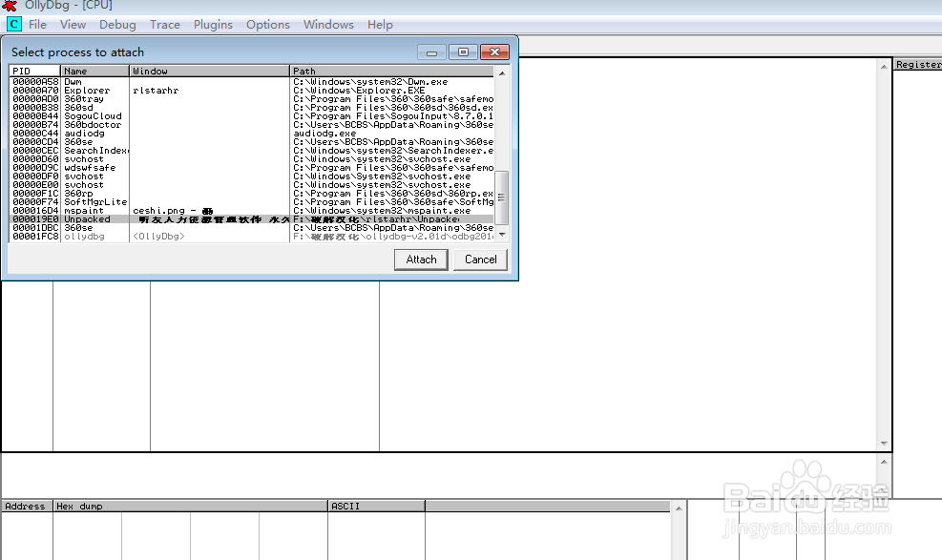
Task: Click the ASCII column header in dump
Action: coord(377,506)
